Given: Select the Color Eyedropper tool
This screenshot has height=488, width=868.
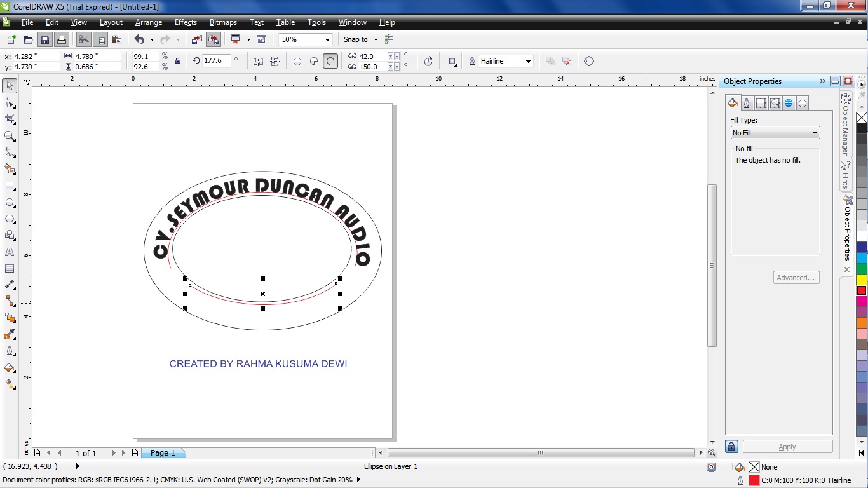Looking at the screenshot, I should pyautogui.click(x=10, y=334).
